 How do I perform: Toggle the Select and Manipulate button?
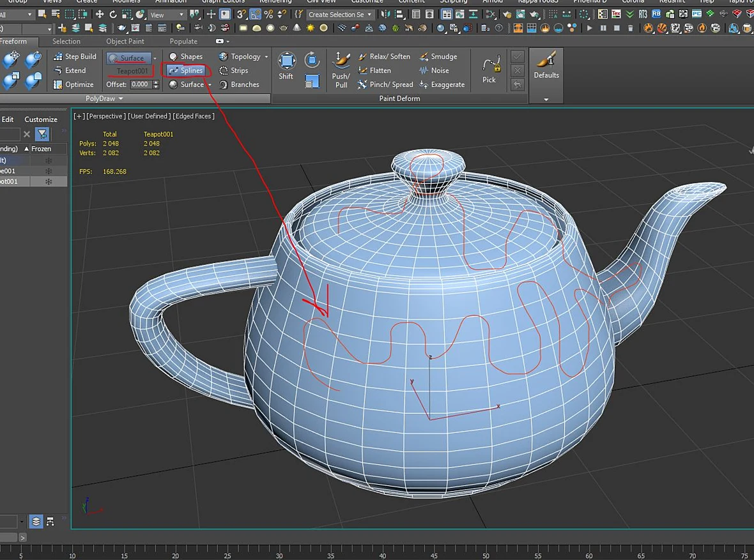212,14
